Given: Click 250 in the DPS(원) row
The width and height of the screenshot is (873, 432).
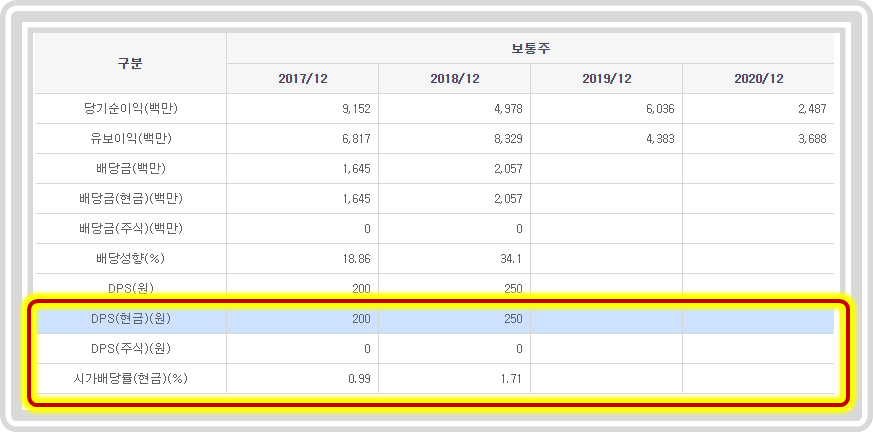Looking at the screenshot, I should [x=513, y=289].
